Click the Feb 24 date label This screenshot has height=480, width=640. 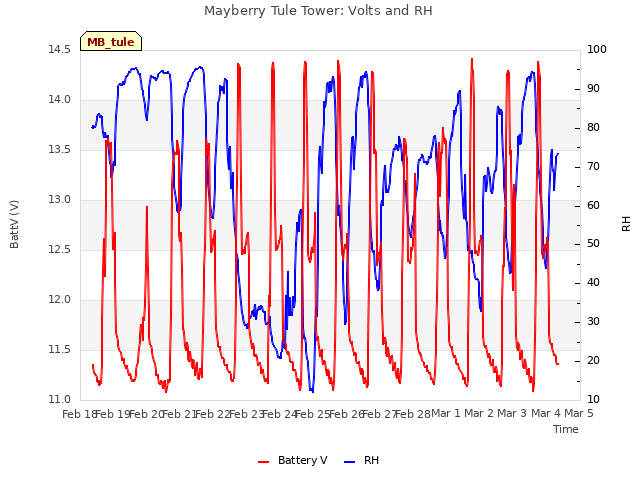click(279, 414)
